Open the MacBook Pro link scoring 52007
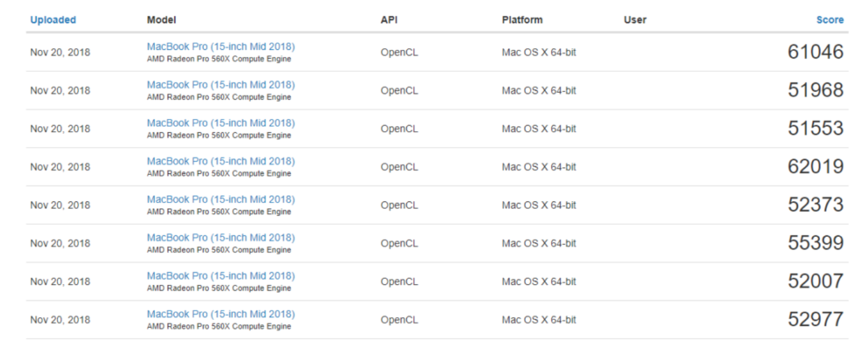 221,276
